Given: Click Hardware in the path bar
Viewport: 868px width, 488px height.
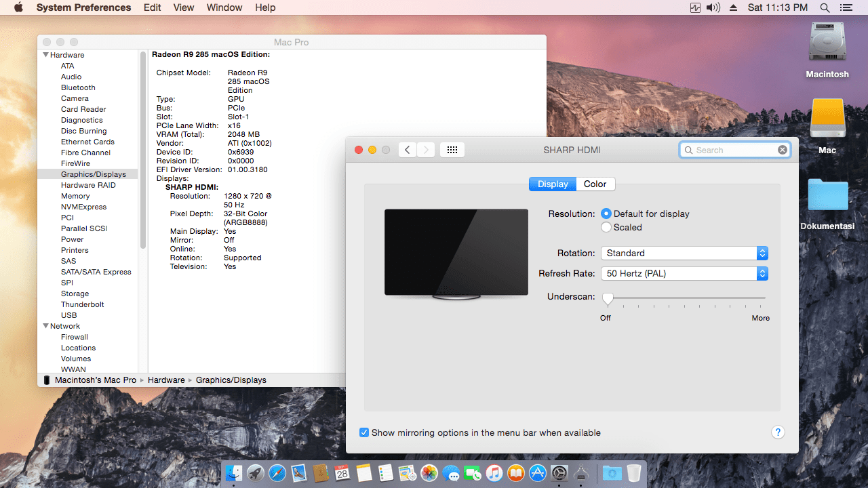Looking at the screenshot, I should click(x=166, y=380).
